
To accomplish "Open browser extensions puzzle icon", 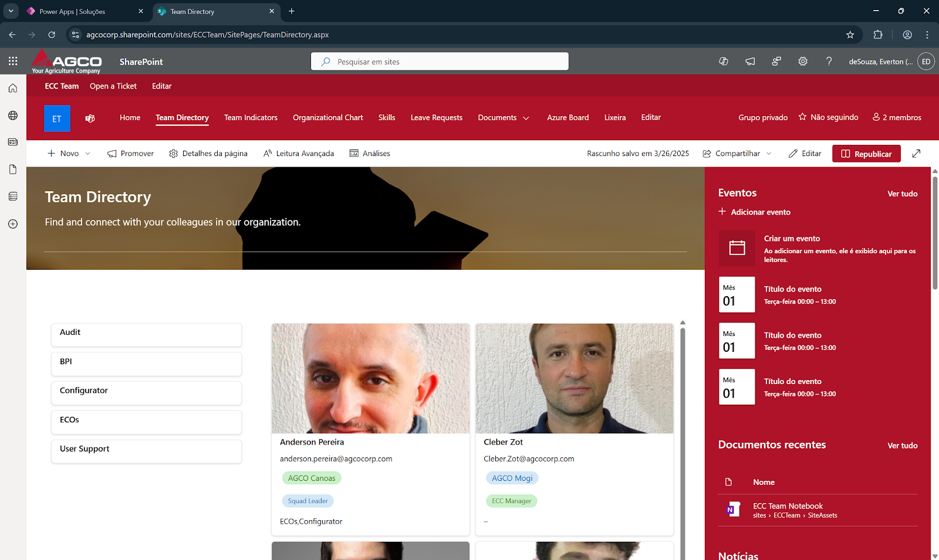I will 878,35.
